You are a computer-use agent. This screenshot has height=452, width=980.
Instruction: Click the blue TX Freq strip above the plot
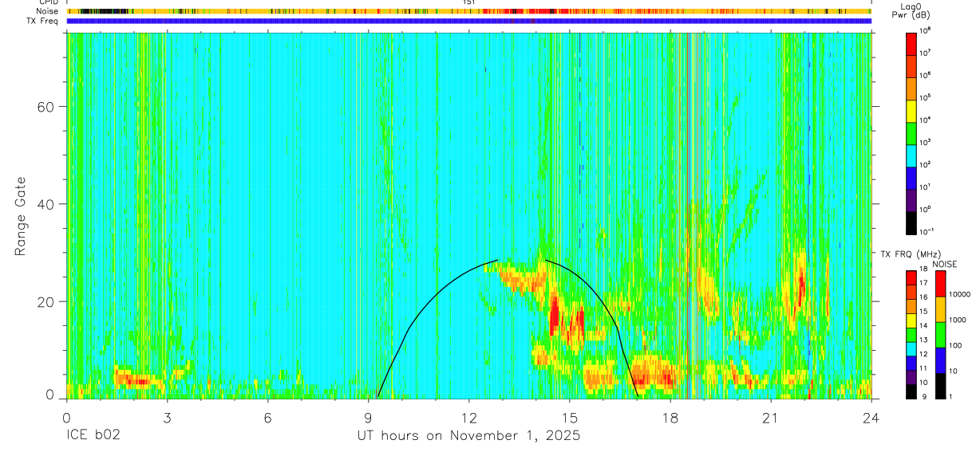(x=468, y=21)
